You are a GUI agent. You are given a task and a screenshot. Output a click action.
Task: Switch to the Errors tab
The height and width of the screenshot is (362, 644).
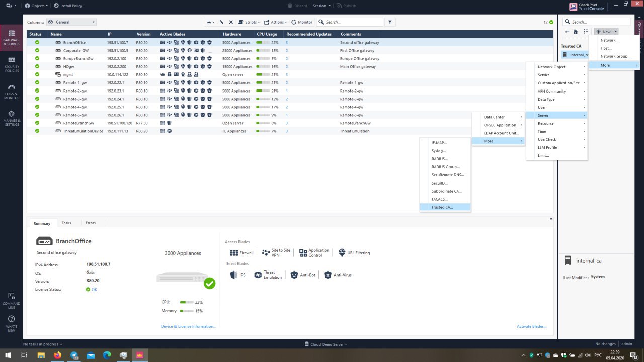pyautogui.click(x=91, y=223)
